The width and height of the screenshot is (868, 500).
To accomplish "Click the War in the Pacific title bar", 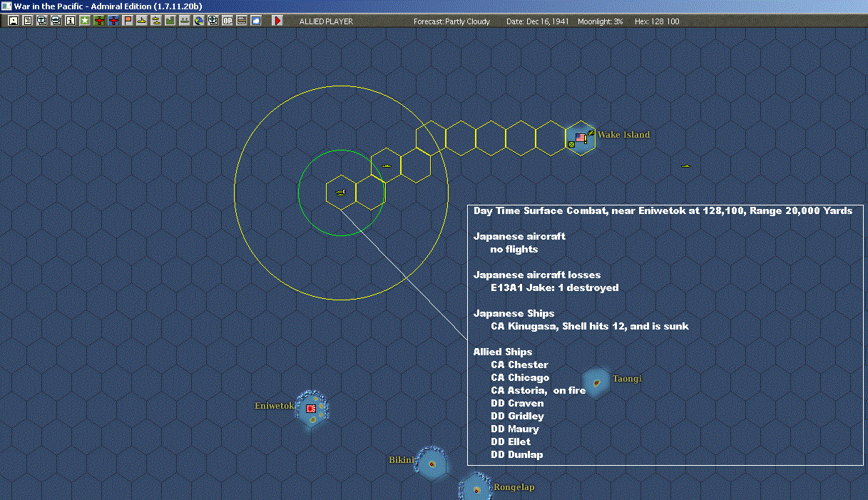I will (x=434, y=6).
